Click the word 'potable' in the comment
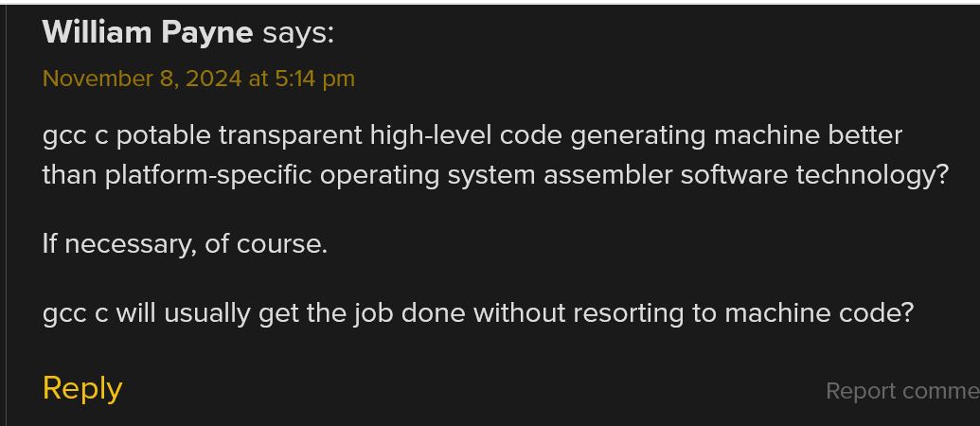This screenshot has width=980, height=426. pos(164,135)
